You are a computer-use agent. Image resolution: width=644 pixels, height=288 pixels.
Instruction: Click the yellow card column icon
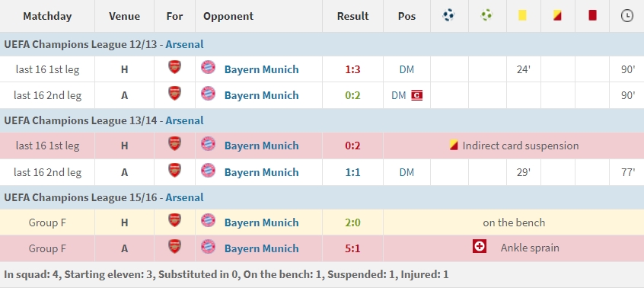point(522,15)
